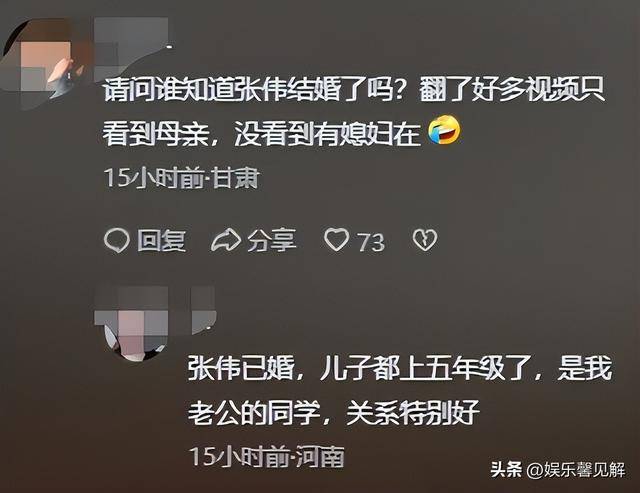Select the reply starting 张伟已婚
640x493 pixels.
tap(400, 391)
